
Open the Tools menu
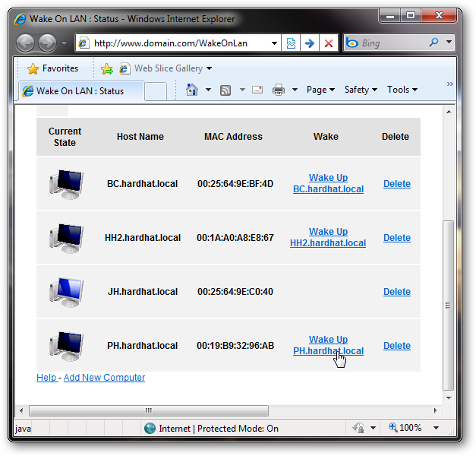point(402,90)
